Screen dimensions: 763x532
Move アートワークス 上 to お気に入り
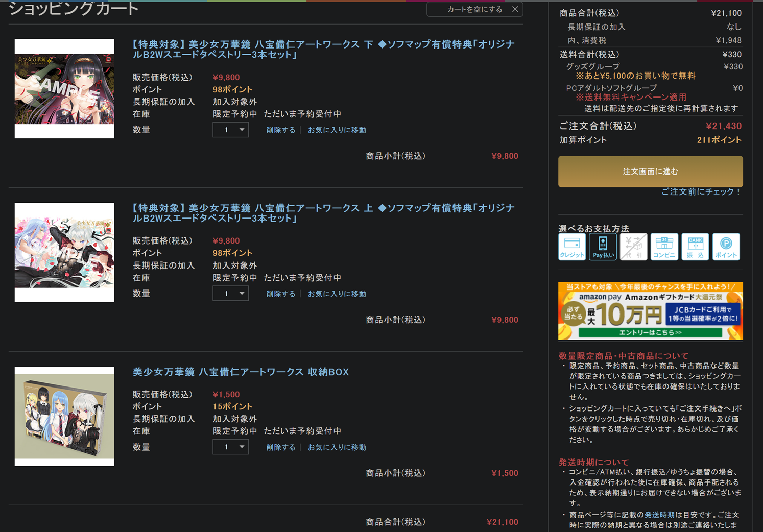click(x=337, y=294)
